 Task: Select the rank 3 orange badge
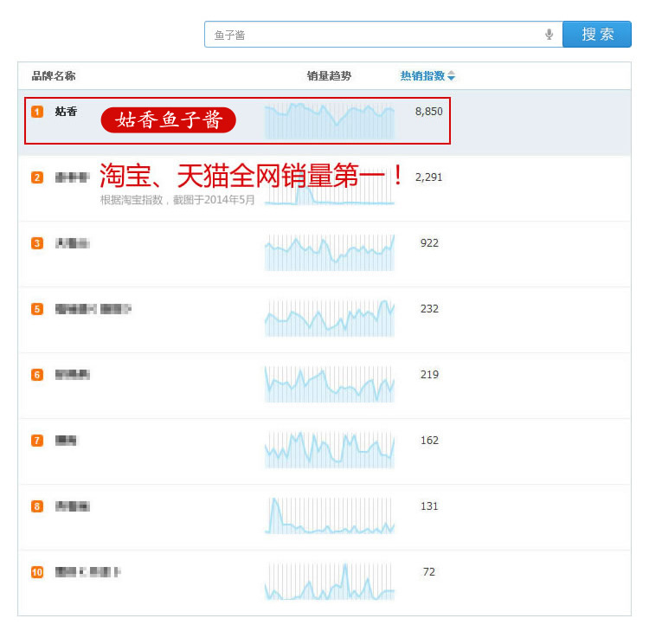coord(37,243)
